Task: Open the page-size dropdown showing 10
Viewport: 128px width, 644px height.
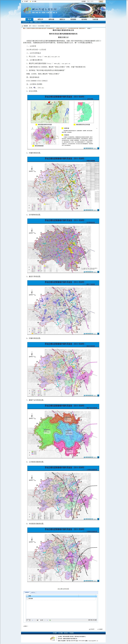Action: point(29,620)
